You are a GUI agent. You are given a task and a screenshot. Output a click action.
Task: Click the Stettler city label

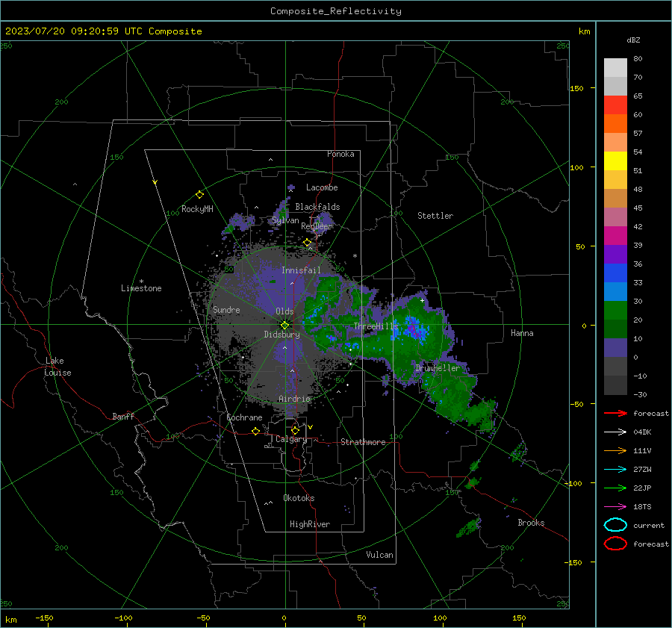click(x=435, y=216)
